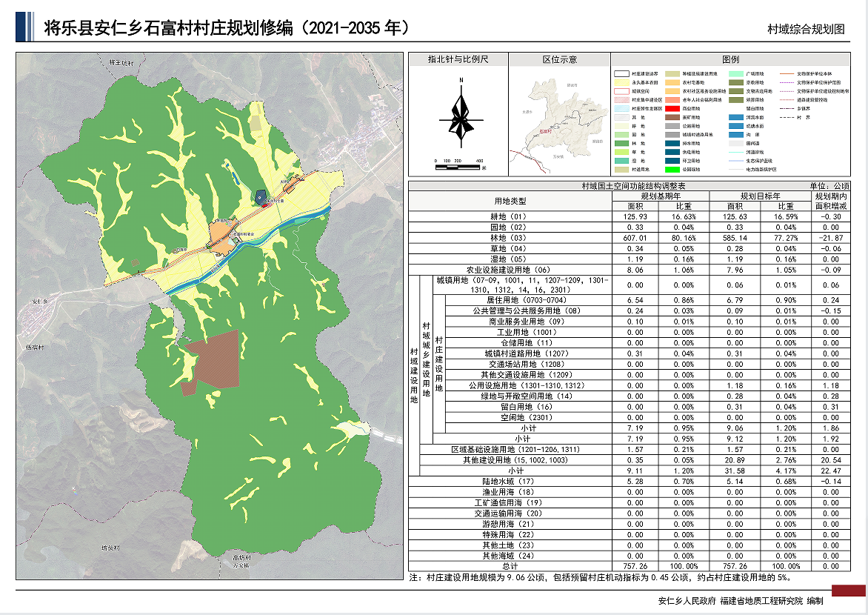The height and width of the screenshot is (615, 868).
Task: Click the 图例 legend panel header
Action: 730,59
